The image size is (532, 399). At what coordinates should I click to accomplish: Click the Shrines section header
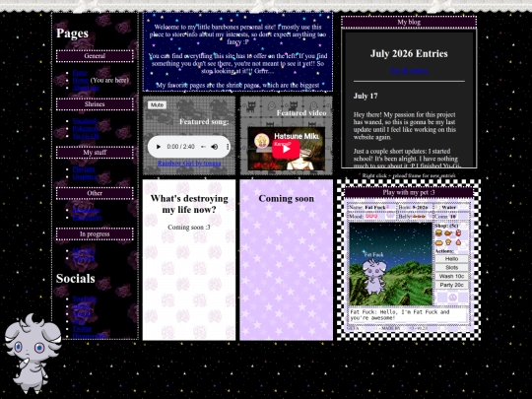[95, 104]
